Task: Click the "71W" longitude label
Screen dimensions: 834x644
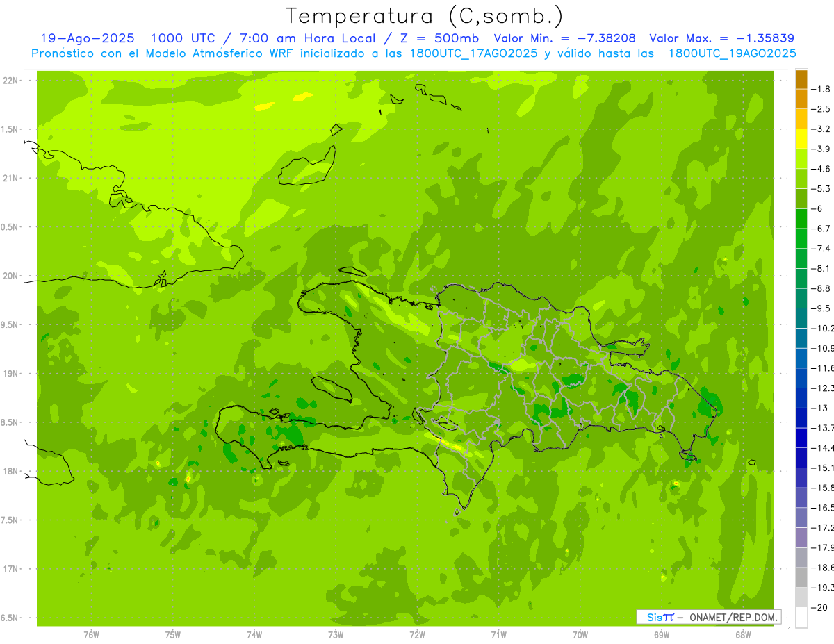Action: click(498, 634)
